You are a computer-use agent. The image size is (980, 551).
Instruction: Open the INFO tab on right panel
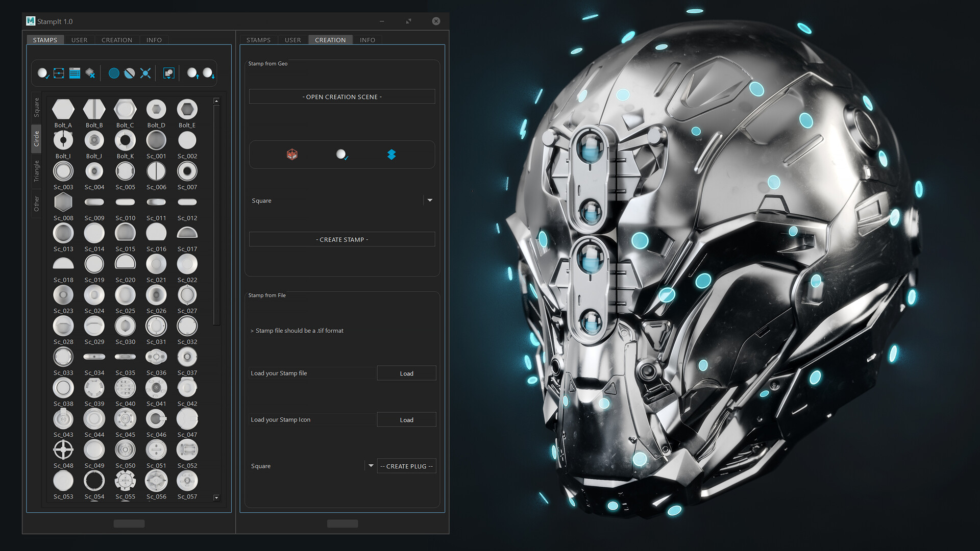[x=367, y=40]
